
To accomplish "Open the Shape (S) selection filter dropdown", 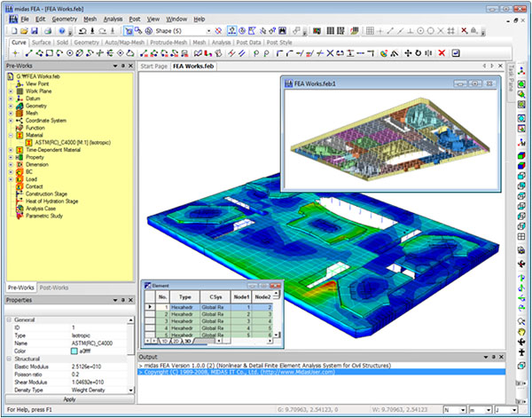I will [x=208, y=31].
